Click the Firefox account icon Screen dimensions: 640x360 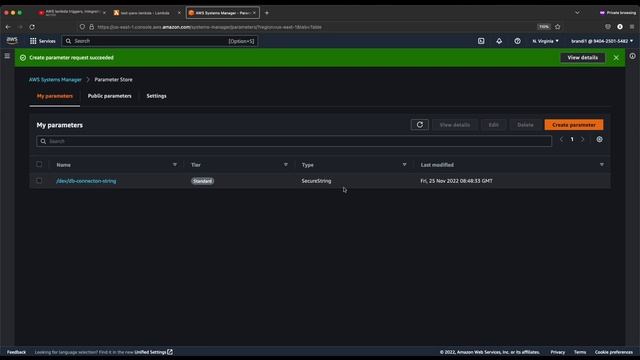point(620,27)
